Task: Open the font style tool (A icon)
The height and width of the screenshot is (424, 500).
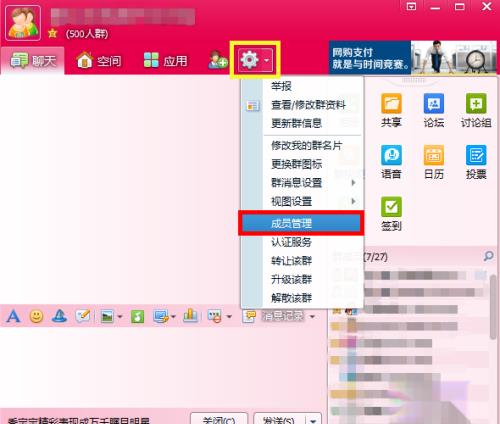Action: coord(13,315)
